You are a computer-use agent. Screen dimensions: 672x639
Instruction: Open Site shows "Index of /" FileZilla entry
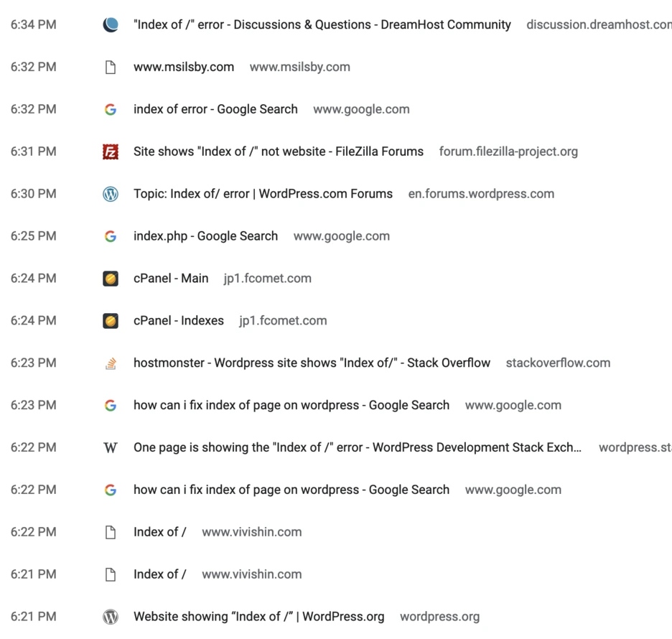pos(279,151)
